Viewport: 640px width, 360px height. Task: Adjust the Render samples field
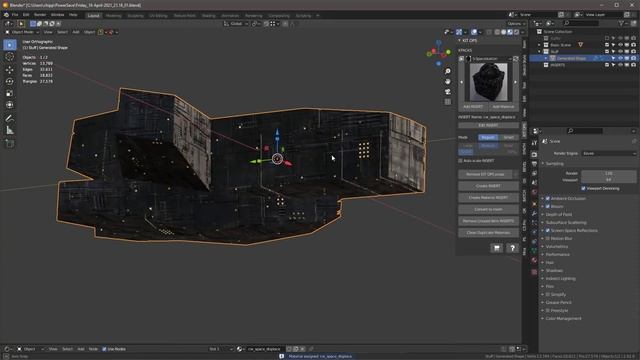click(608, 173)
